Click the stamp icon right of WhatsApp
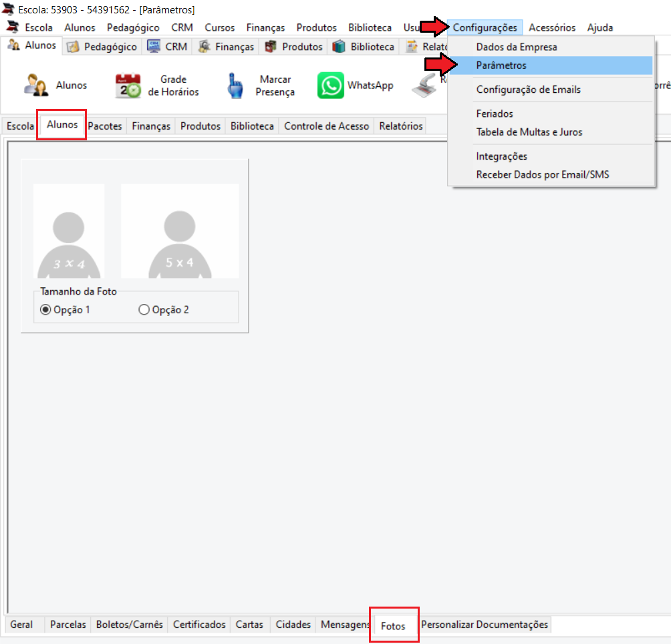This screenshot has height=644, width=671. pyautogui.click(x=424, y=86)
